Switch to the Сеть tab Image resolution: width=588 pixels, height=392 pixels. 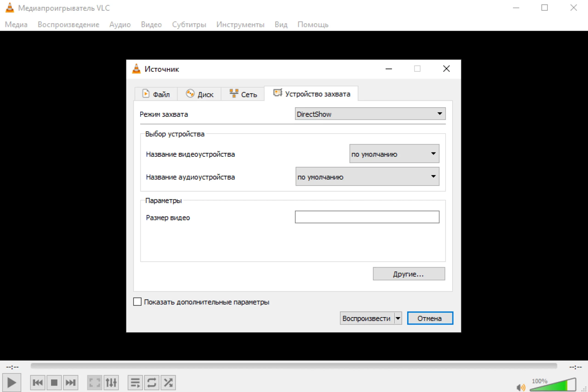tap(243, 94)
